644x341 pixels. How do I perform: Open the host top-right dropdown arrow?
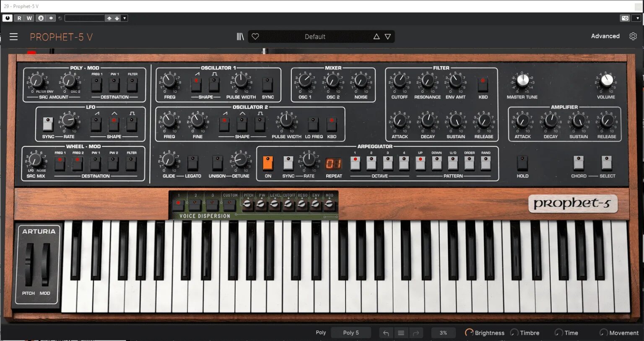[x=637, y=18]
